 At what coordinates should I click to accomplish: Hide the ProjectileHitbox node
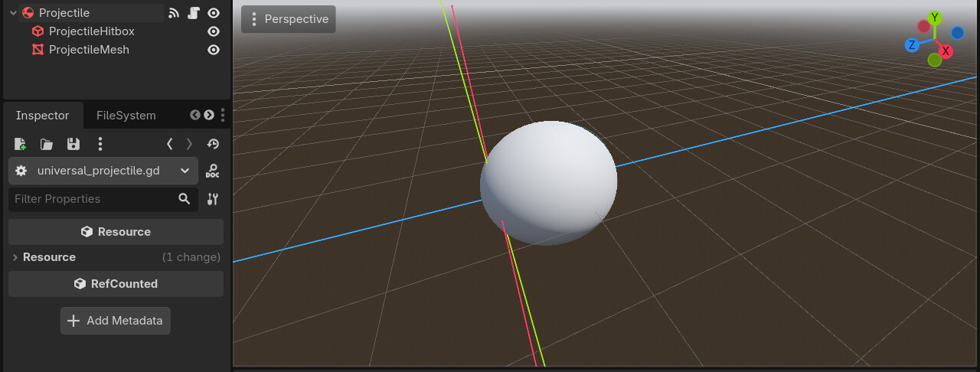click(x=214, y=31)
